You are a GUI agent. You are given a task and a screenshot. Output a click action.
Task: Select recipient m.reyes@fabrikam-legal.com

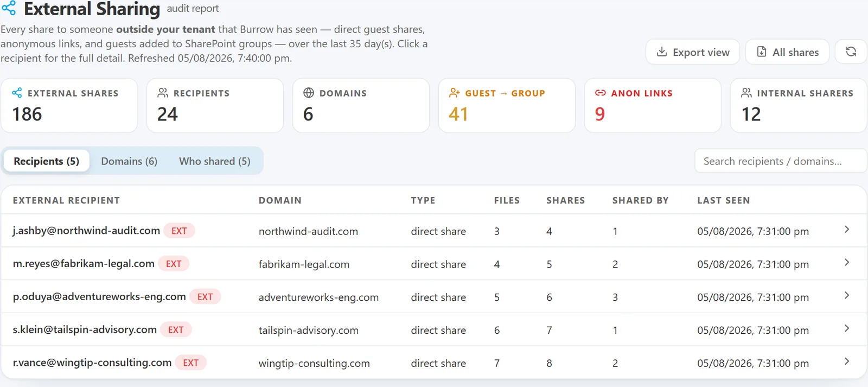[84, 264]
